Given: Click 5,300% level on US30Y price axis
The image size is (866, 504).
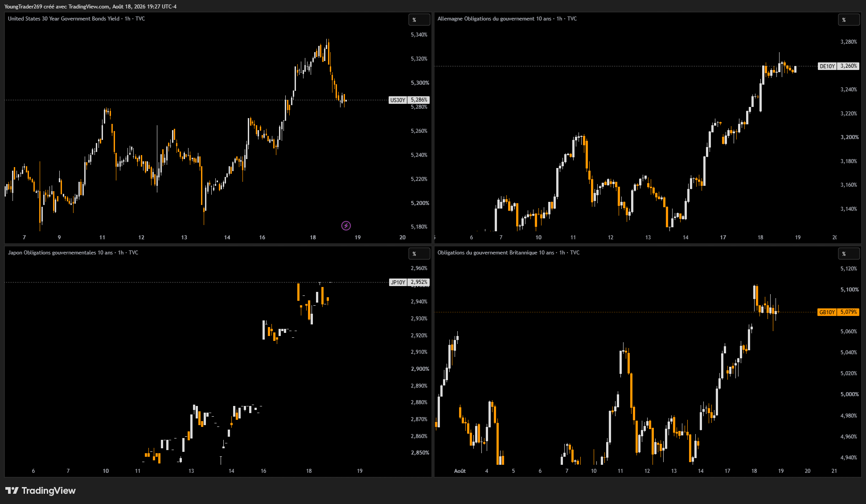Looking at the screenshot, I should [420, 83].
